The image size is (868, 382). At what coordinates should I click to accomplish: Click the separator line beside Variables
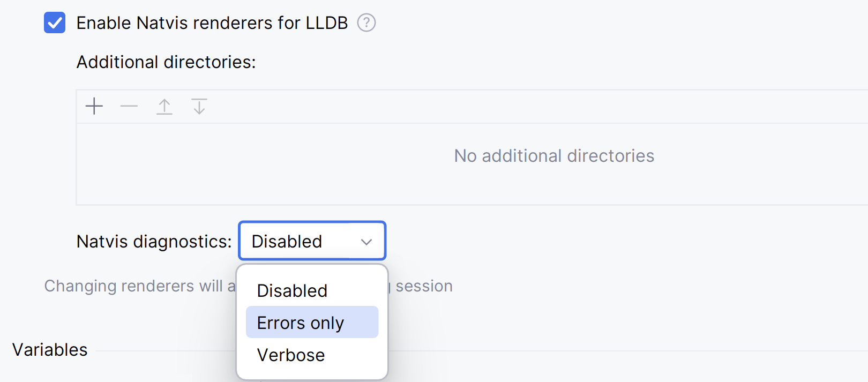589,351
